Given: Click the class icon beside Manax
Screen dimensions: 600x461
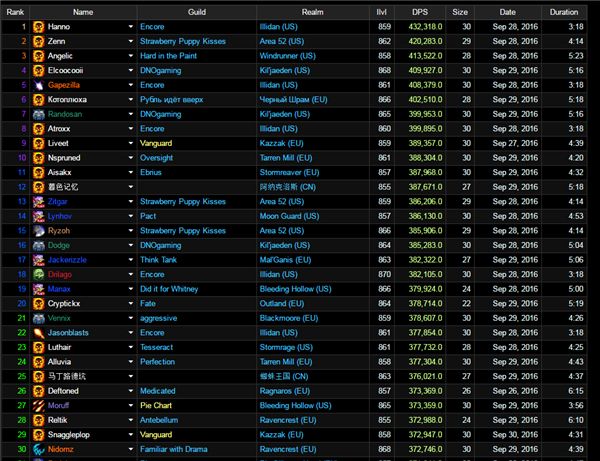Looking at the screenshot, I should 38,289.
